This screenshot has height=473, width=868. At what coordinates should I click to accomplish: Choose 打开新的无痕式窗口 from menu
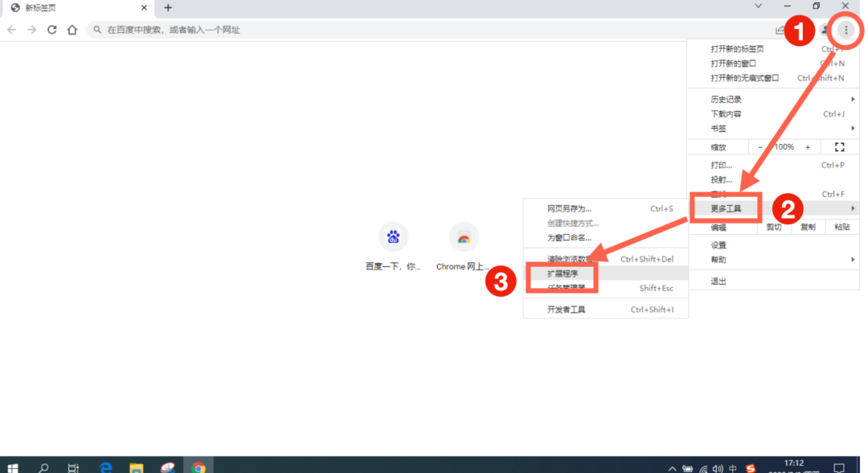coord(745,78)
